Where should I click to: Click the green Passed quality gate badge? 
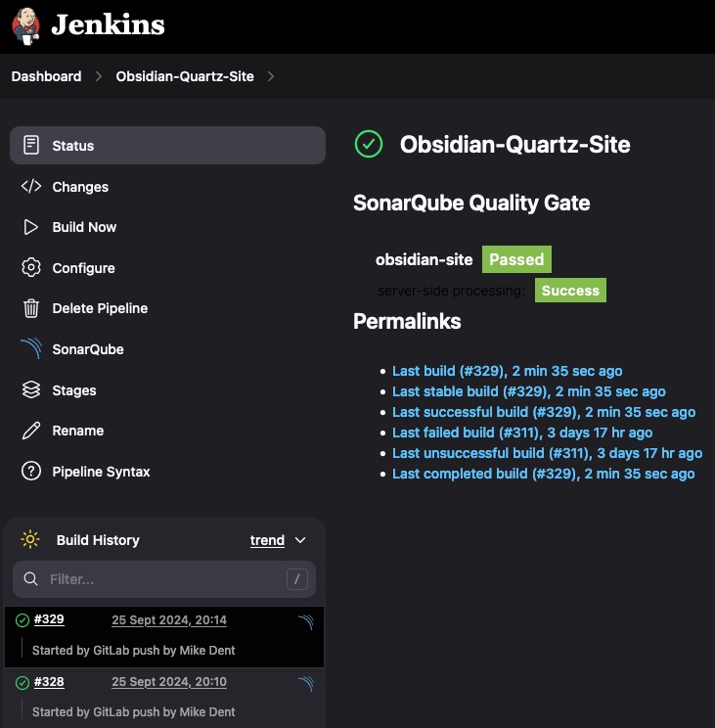pos(516,259)
